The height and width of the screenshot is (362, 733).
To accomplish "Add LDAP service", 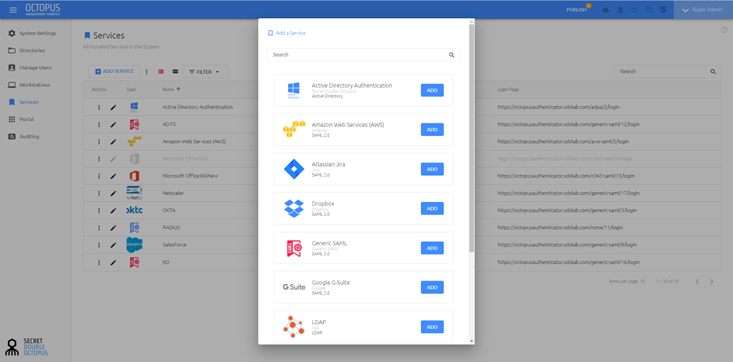I will [x=432, y=327].
